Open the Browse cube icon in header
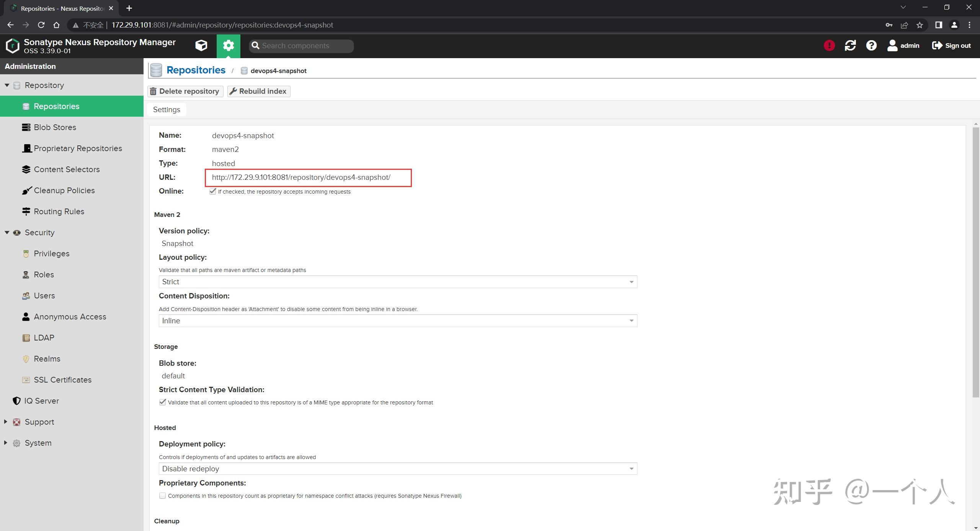This screenshot has width=980, height=531. click(201, 46)
